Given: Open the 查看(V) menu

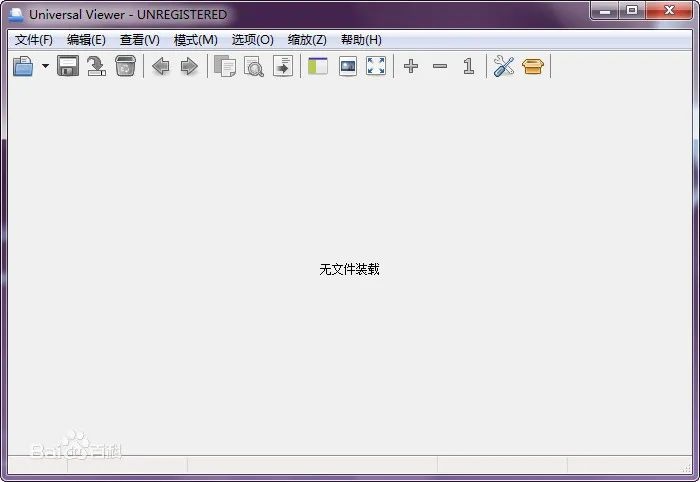Looking at the screenshot, I should 140,40.
